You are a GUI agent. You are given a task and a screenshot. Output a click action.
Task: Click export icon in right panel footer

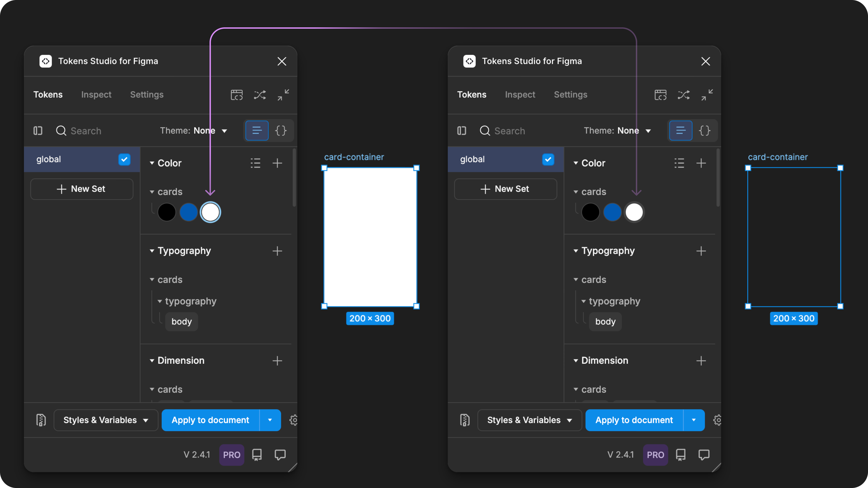coord(465,420)
